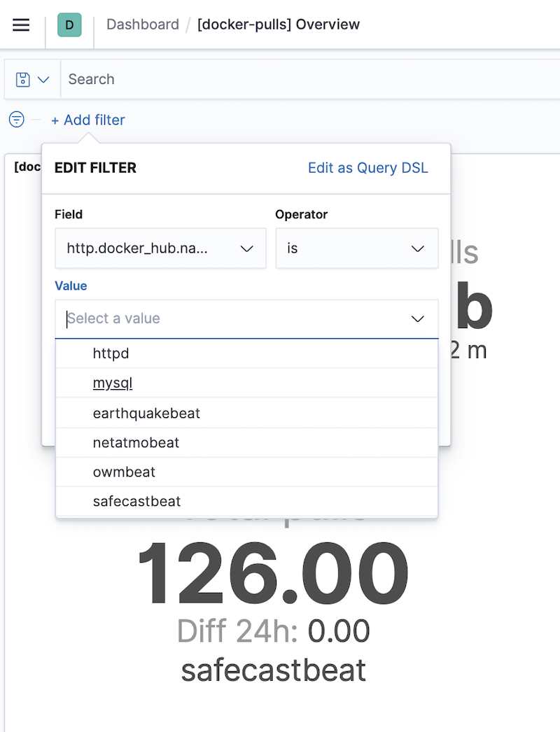
Task: Pick earthquakebeat option
Action: (x=246, y=413)
